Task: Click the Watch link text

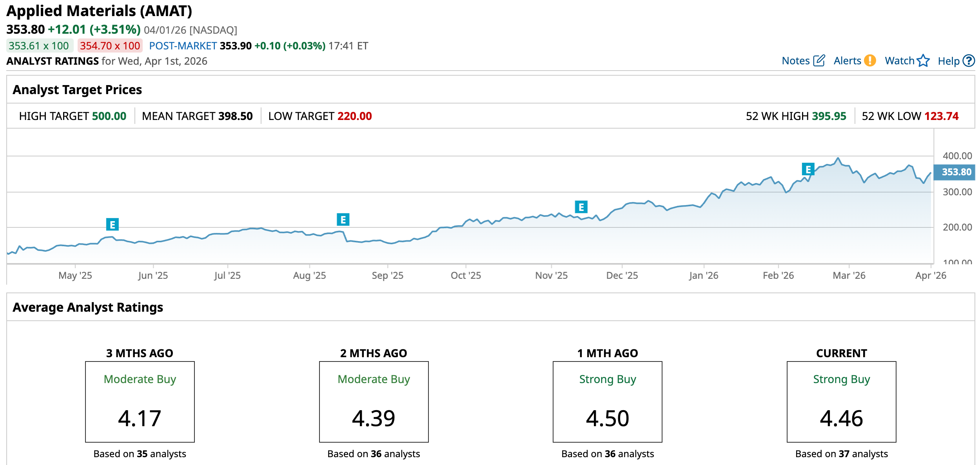Action: point(899,61)
